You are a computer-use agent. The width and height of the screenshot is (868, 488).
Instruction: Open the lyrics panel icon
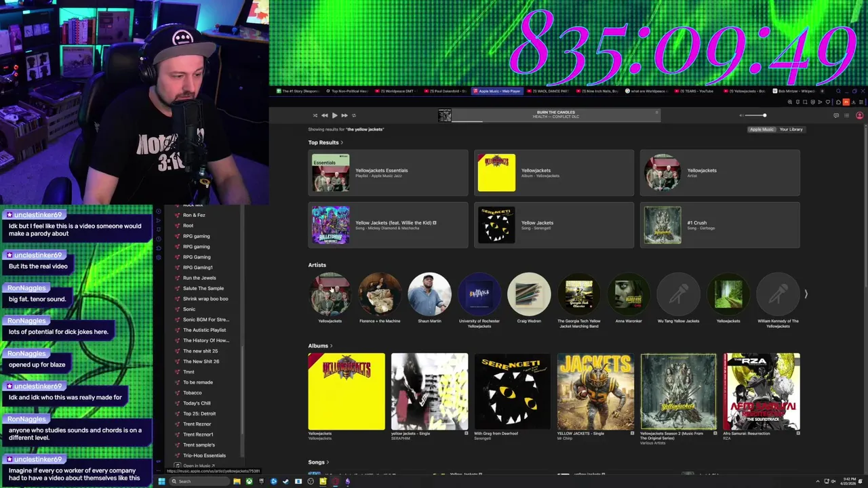tap(836, 115)
